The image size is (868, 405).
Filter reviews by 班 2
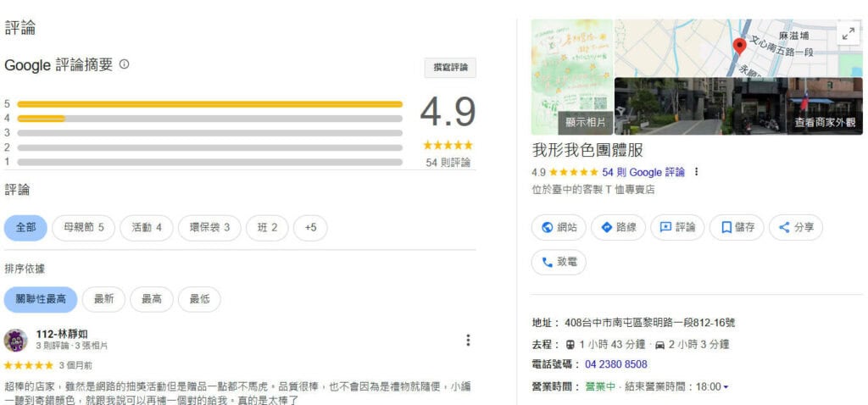coord(267,228)
